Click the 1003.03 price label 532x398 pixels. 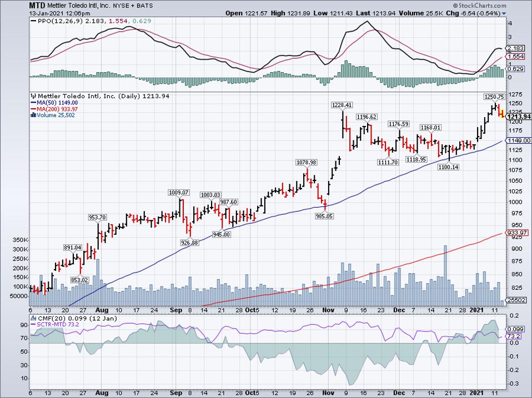[210, 195]
